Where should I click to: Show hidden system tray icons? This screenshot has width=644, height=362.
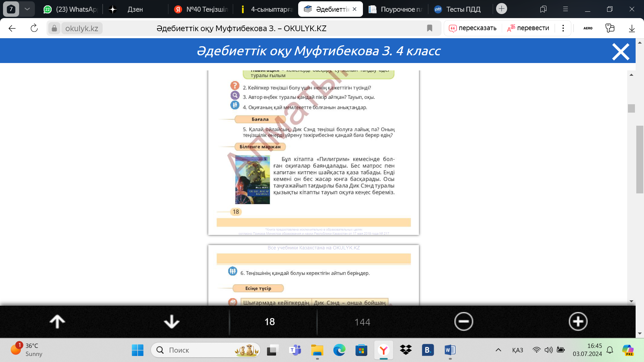tap(498, 350)
